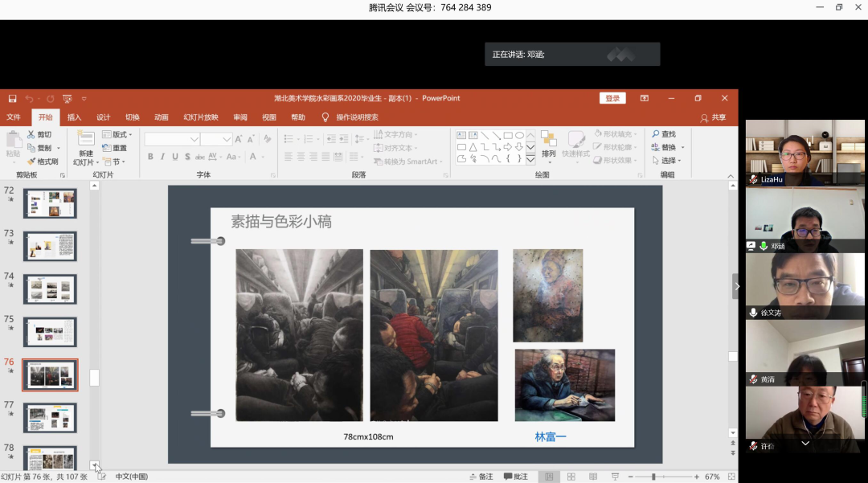Image resolution: width=868 pixels, height=483 pixels.
Task: Toggle bold formatting
Action: (x=150, y=157)
